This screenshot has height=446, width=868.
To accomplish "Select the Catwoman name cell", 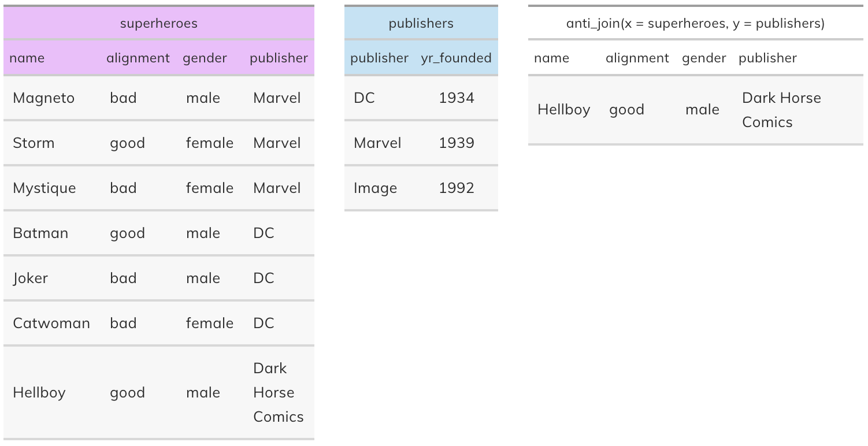I will [x=51, y=323].
